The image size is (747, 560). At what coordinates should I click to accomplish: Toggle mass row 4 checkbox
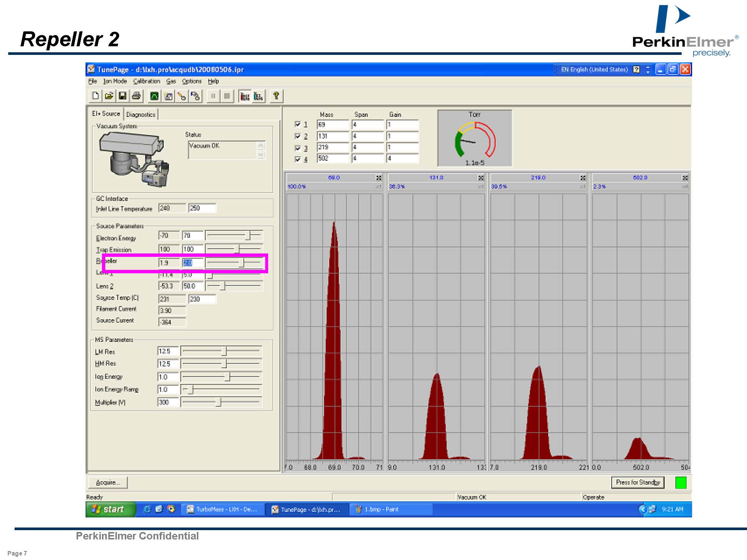pos(298,159)
